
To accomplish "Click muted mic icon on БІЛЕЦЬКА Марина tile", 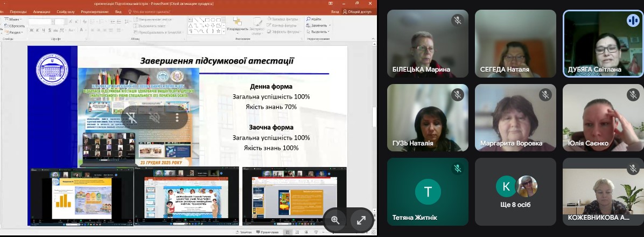I will (457, 20).
